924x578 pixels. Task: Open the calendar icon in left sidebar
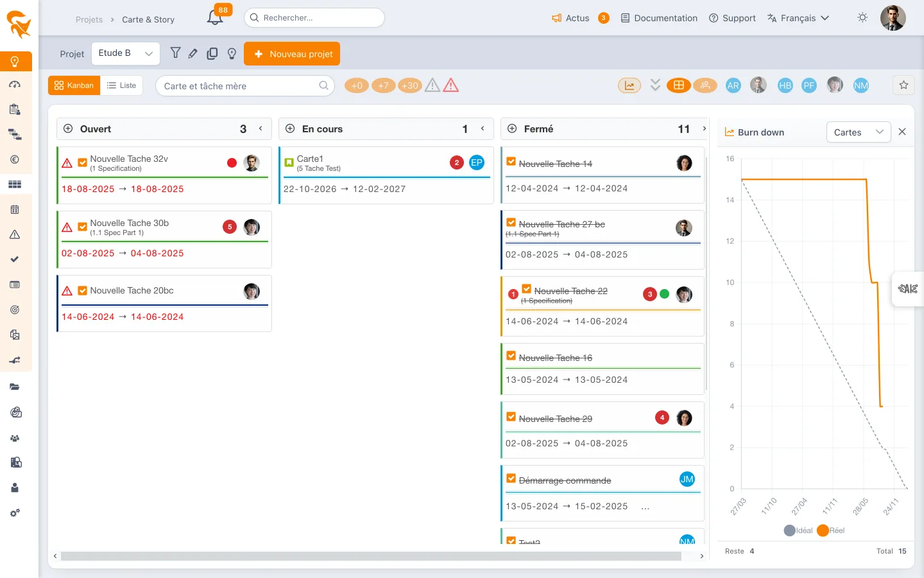click(15, 209)
